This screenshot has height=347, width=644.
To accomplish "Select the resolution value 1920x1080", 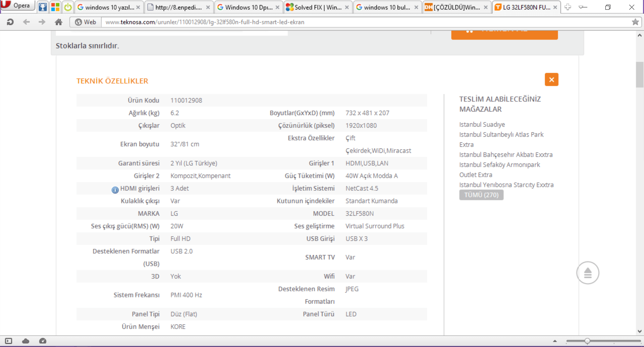I will point(361,125).
